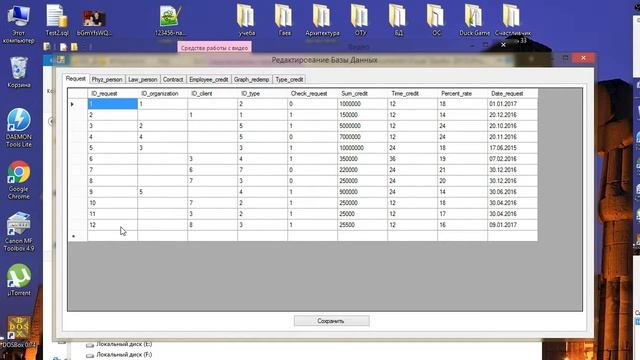Open the Graph_redemp tab
Screen dimensions: 640x360
coord(251,80)
